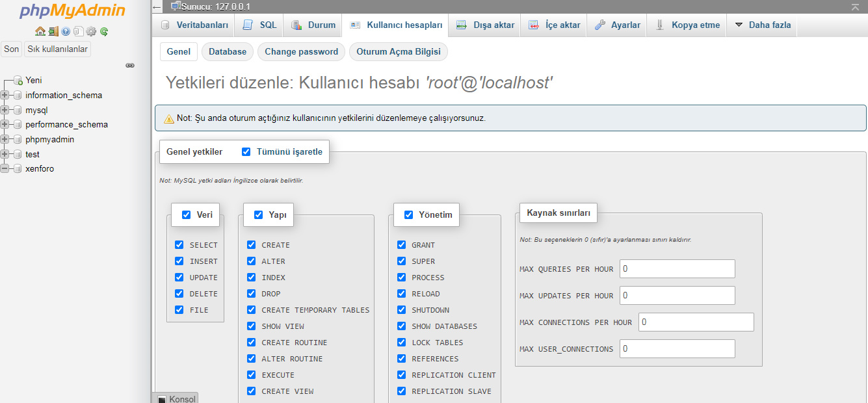Focus the MAX UPDATES PER HOUR field
This screenshot has width=868, height=403.
click(x=677, y=295)
